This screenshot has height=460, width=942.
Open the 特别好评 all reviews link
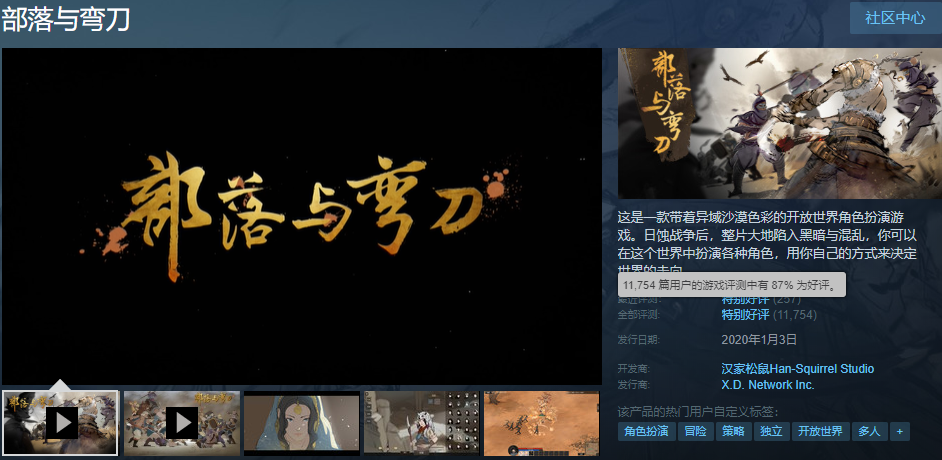(745, 315)
